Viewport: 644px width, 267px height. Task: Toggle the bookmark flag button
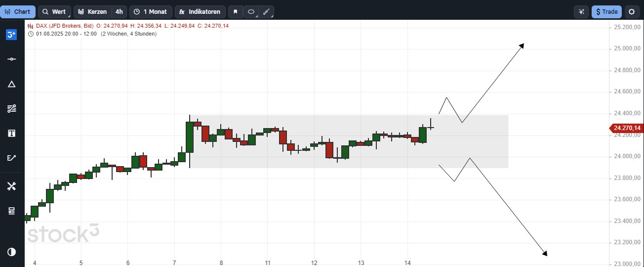[x=236, y=12]
